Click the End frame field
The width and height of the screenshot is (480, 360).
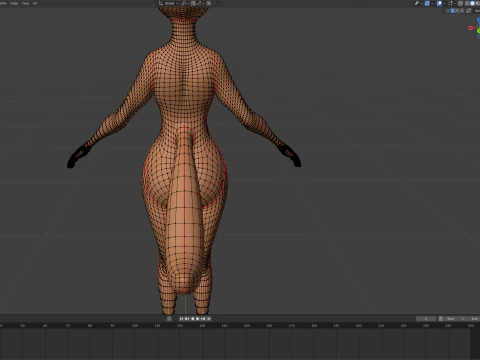click(x=473, y=319)
